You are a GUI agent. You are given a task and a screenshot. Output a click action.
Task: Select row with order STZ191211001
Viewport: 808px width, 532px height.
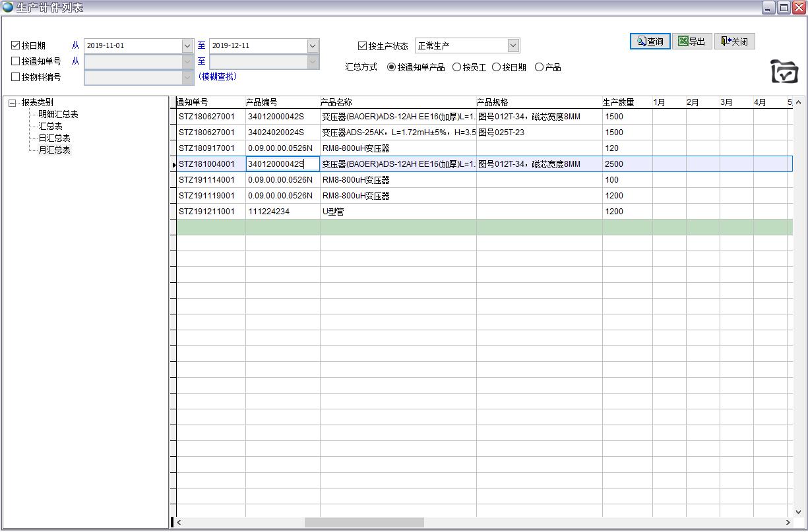(x=206, y=212)
